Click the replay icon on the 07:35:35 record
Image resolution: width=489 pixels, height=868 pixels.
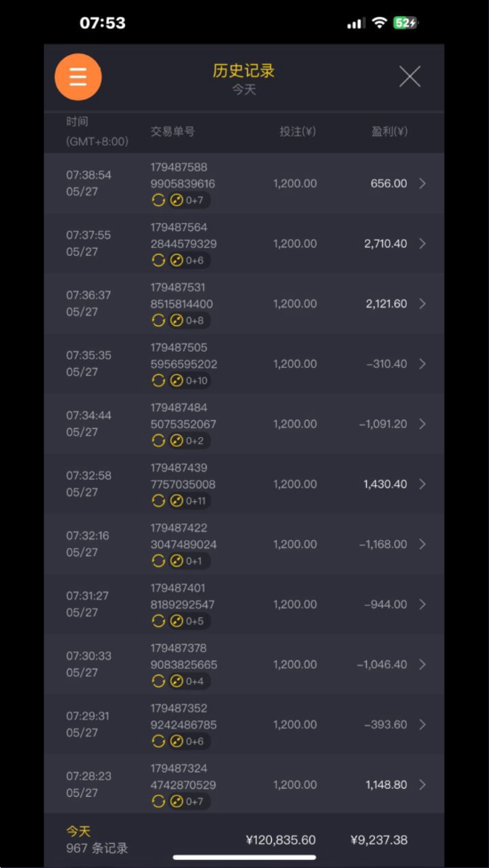pos(158,380)
